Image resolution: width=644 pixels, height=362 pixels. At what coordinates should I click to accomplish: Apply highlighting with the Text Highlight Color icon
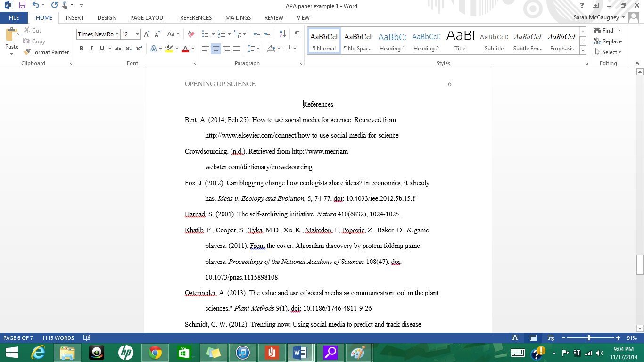(170, 49)
